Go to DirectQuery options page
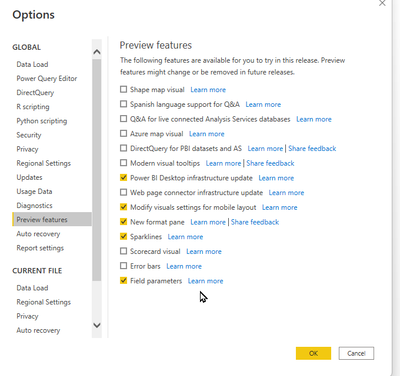Screen dimensions: 400x376 pos(35,92)
